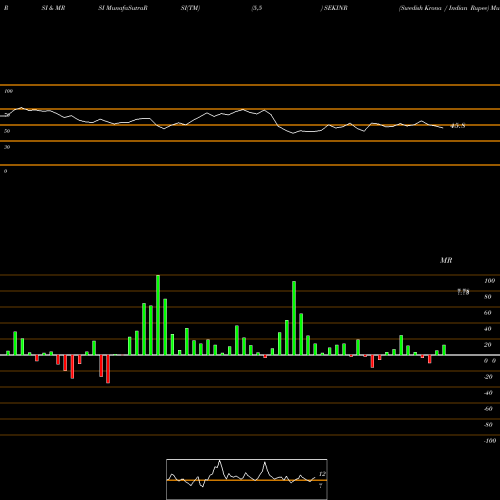Click the 'SEKINR' symbol label

coord(336,8)
